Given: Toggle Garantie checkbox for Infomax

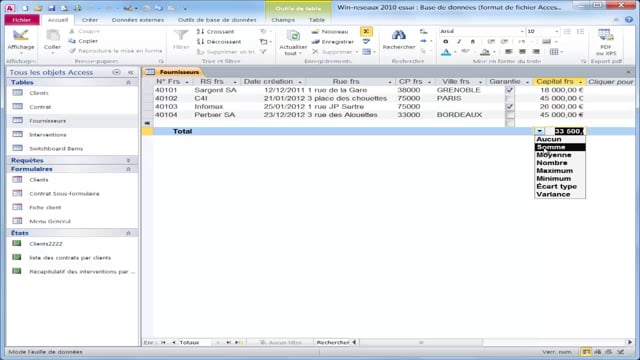Looking at the screenshot, I should click(x=509, y=107).
